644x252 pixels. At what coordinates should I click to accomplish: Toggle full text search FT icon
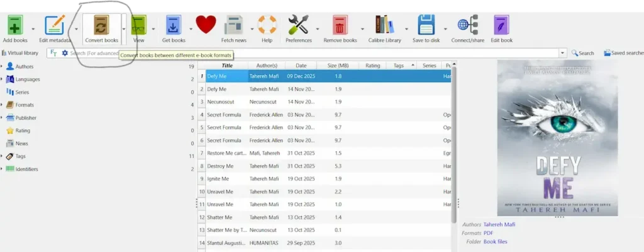click(x=53, y=53)
